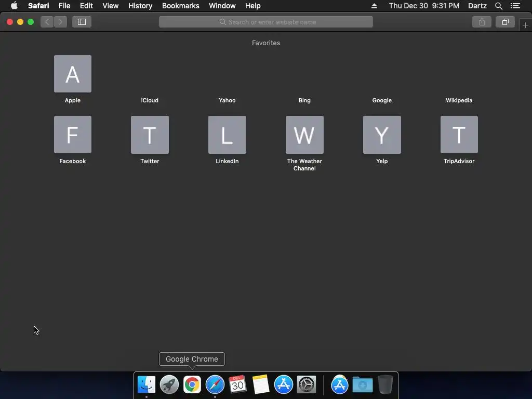This screenshot has height=399, width=532.
Task: Minimize Safari with the yellow button
Action: [20, 22]
